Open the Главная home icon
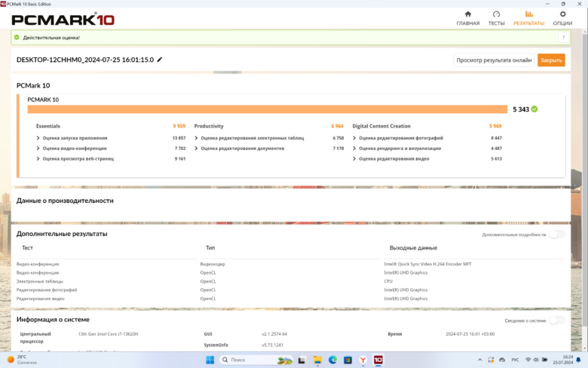This screenshot has height=368, width=588. [467, 14]
